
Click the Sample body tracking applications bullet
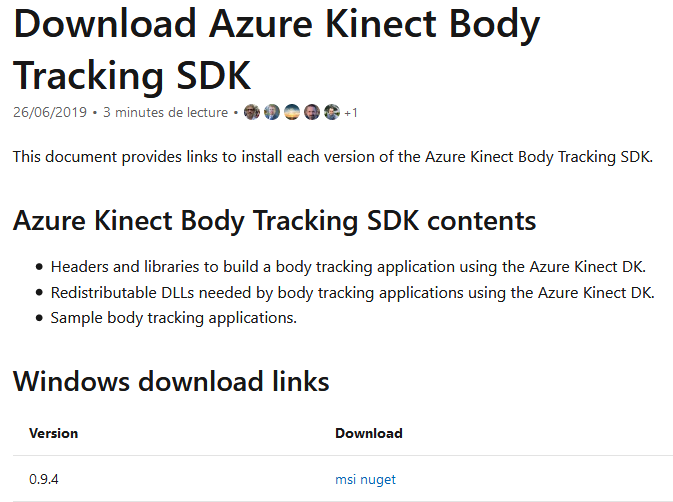point(174,318)
